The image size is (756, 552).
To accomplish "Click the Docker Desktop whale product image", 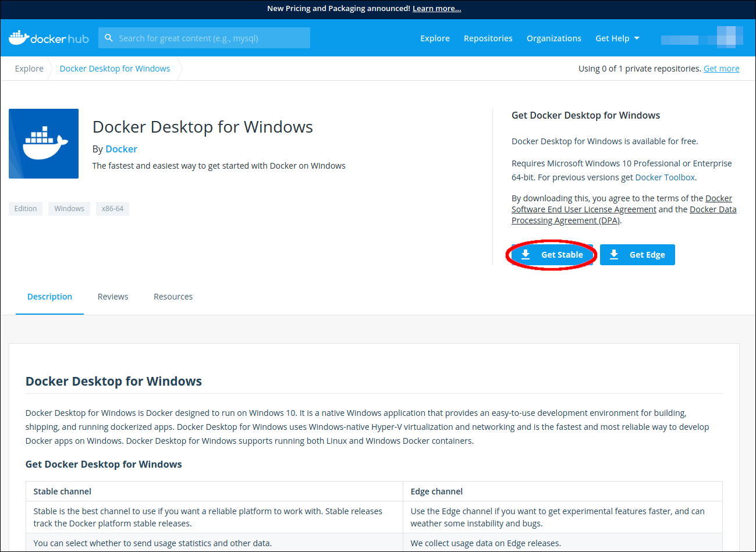I will (44, 144).
